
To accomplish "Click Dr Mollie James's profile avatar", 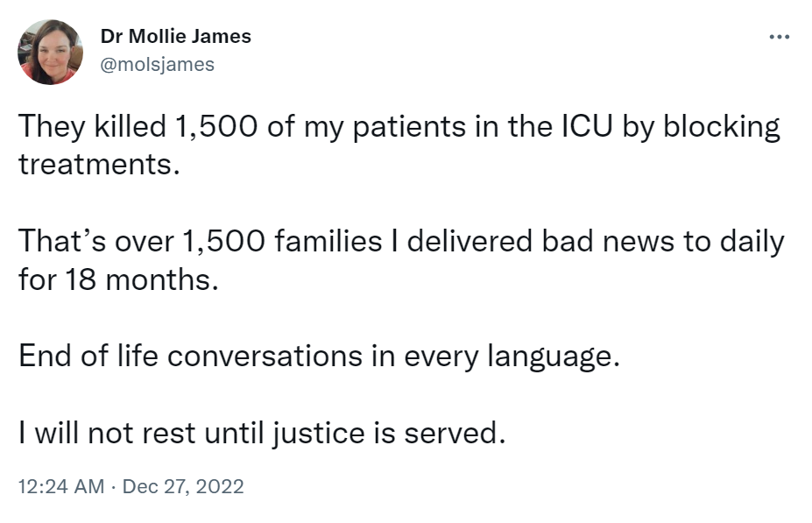I will [51, 52].
